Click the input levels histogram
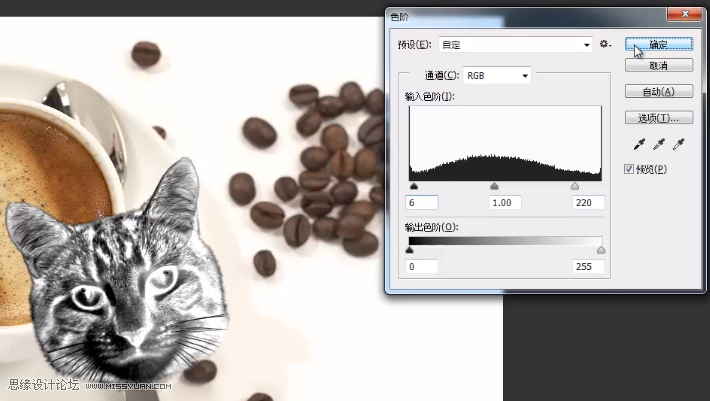This screenshot has height=401, width=710. pyautogui.click(x=505, y=143)
